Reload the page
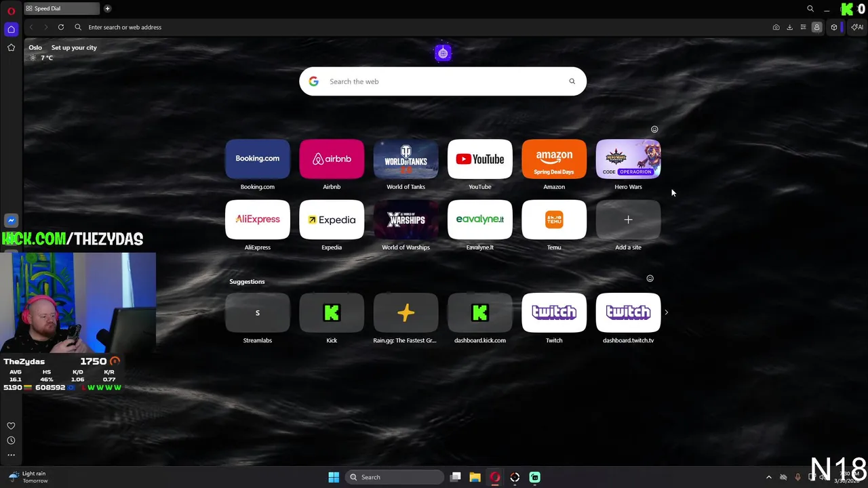 pos(61,27)
